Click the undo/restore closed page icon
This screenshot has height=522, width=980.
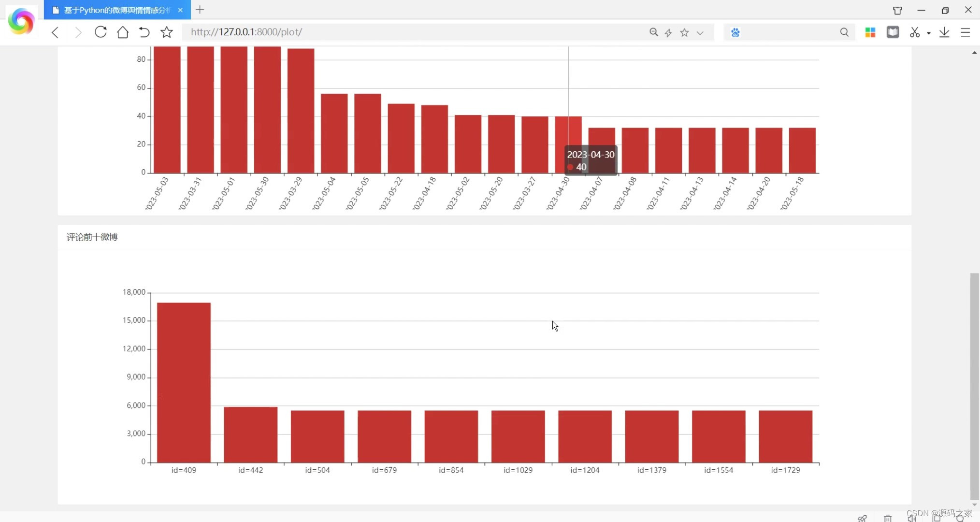[144, 32]
